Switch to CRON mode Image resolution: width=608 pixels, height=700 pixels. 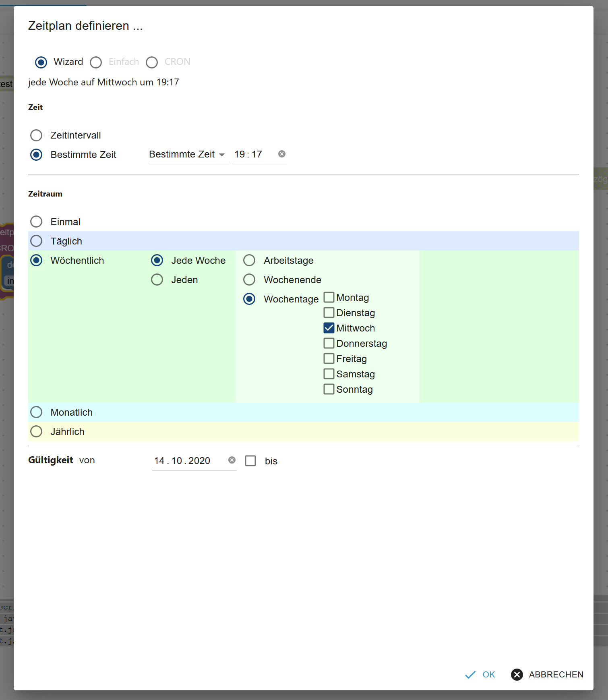(152, 62)
